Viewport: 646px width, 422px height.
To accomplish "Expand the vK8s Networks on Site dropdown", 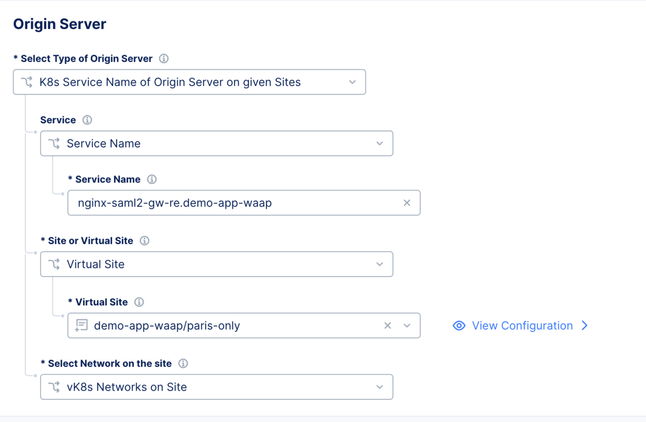I will pyautogui.click(x=379, y=387).
